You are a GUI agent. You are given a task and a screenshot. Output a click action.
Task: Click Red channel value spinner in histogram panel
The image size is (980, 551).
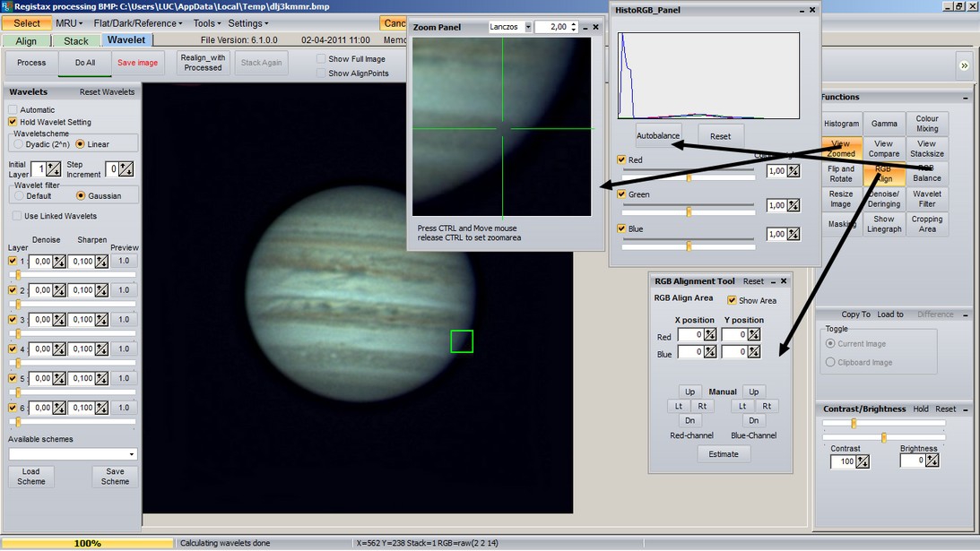pyautogui.click(x=793, y=171)
